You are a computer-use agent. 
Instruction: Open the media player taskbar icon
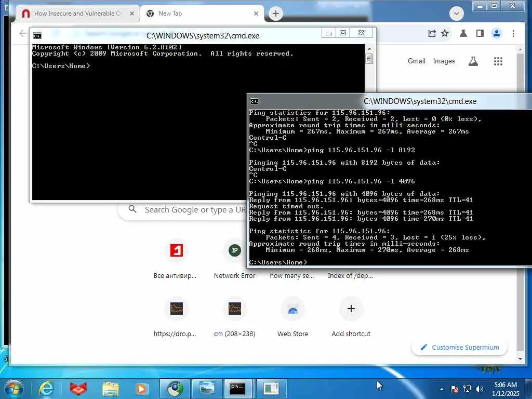pos(142,389)
